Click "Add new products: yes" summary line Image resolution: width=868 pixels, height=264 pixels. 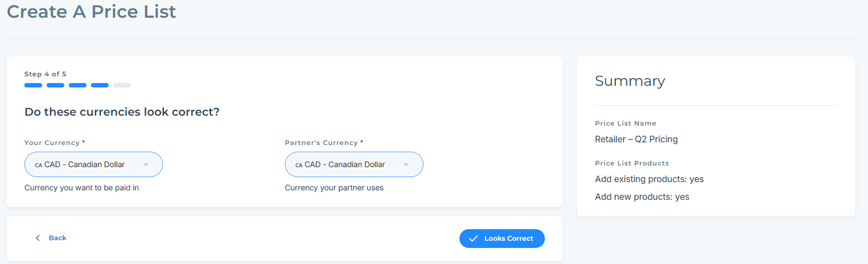point(642,196)
